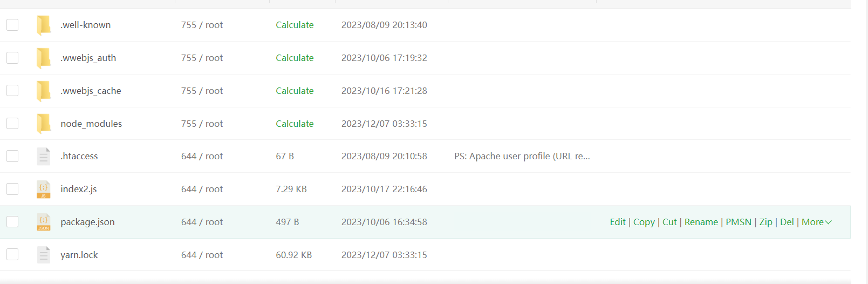Click the .htaccess file icon
868x284 pixels.
[x=43, y=156]
